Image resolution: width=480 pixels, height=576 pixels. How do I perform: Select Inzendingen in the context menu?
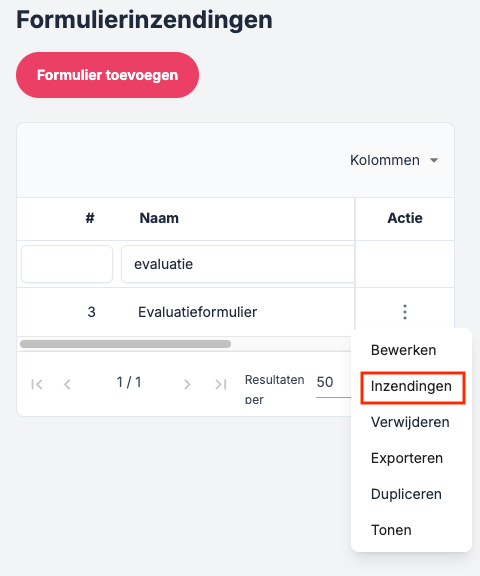[413, 388]
